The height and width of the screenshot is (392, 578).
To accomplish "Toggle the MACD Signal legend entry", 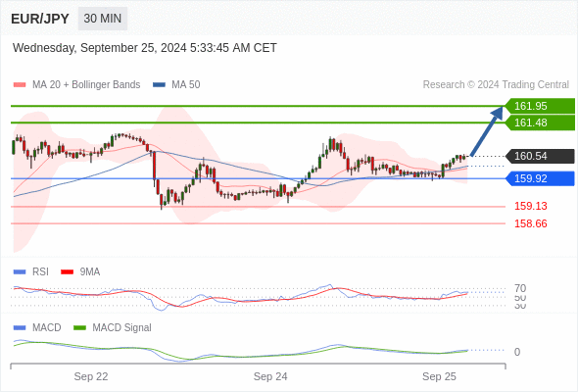I will click(113, 327).
